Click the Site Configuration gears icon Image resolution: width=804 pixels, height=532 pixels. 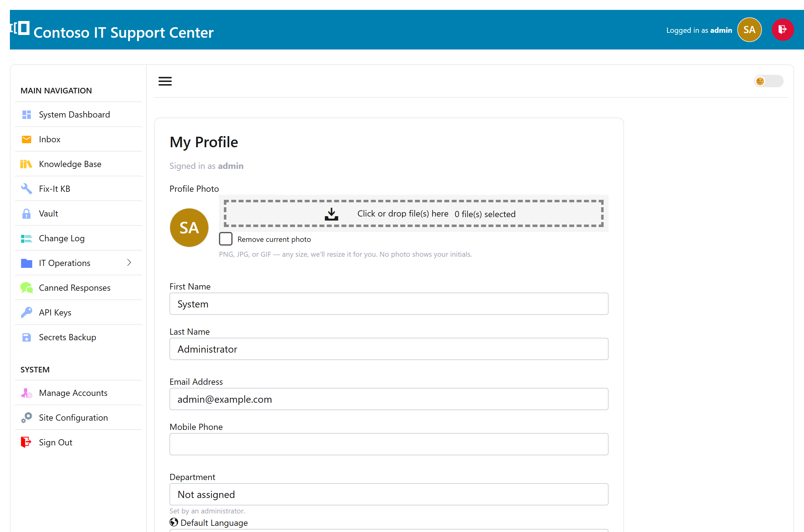[27, 418]
